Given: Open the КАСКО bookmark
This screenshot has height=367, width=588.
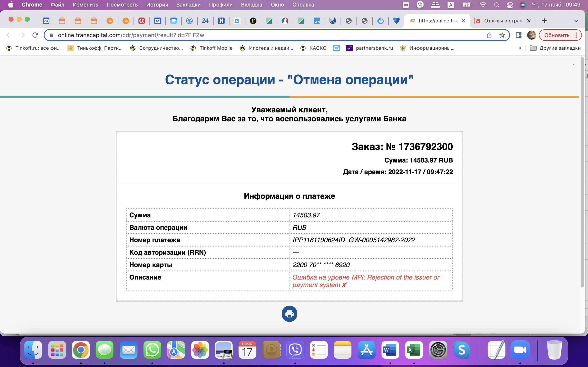Looking at the screenshot, I should tap(313, 48).
